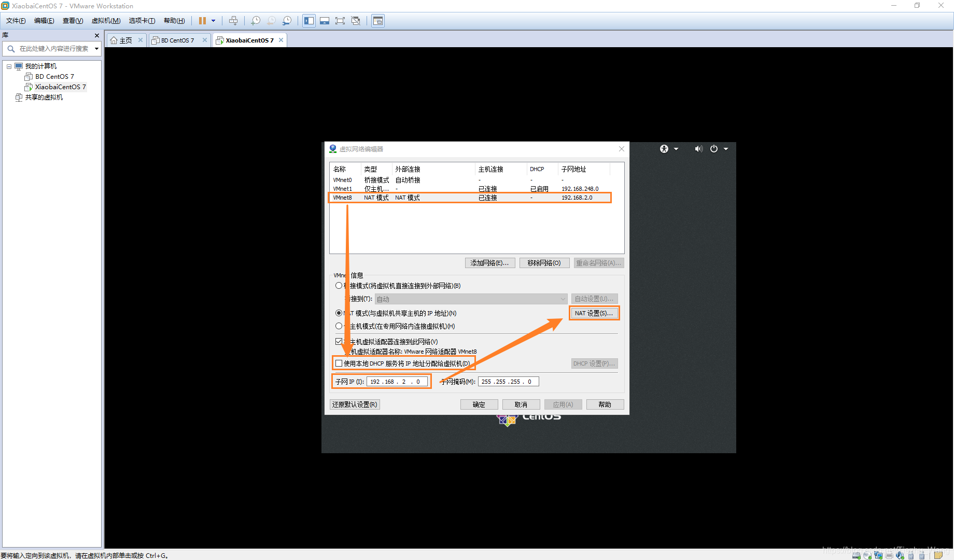Click the 子网 IP input field
The image size is (954, 560).
(397, 382)
